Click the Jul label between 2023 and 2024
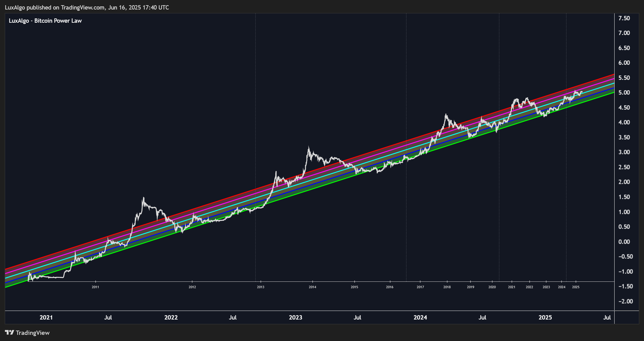The width and height of the screenshot is (644, 341). (x=357, y=317)
